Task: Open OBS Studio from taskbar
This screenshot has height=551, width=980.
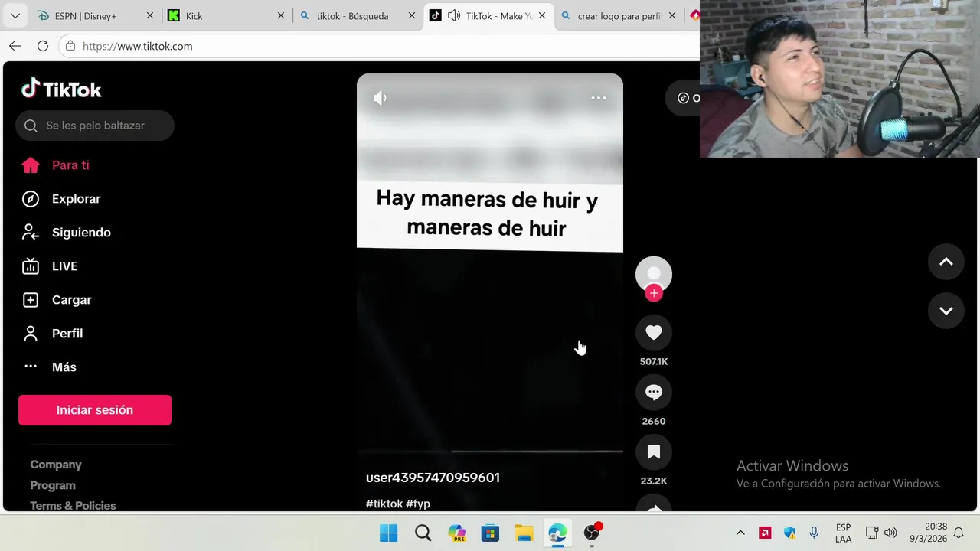Action: coord(591,533)
